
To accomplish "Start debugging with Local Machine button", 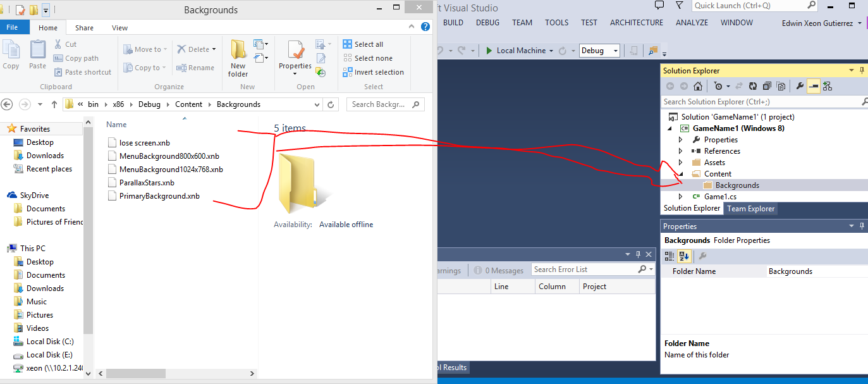I will point(515,51).
